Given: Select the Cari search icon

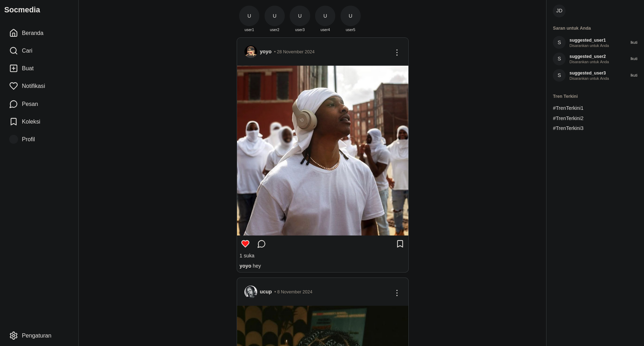Looking at the screenshot, I should click(x=13, y=50).
